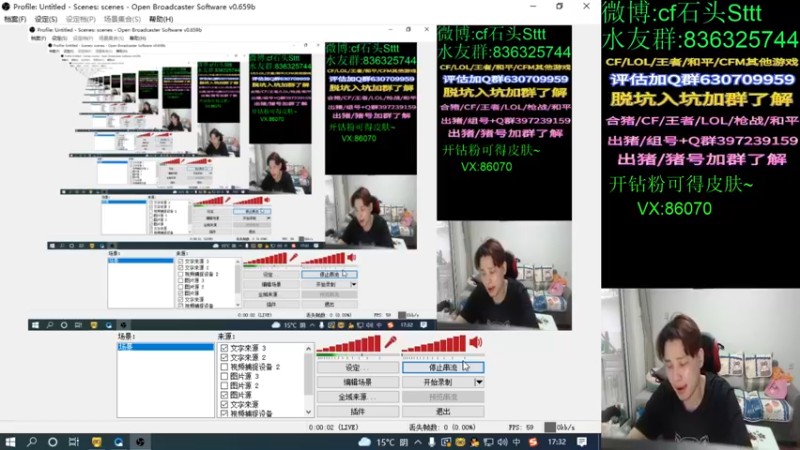
Task: Open the 设定档(P) menu
Action: [x=81, y=19]
